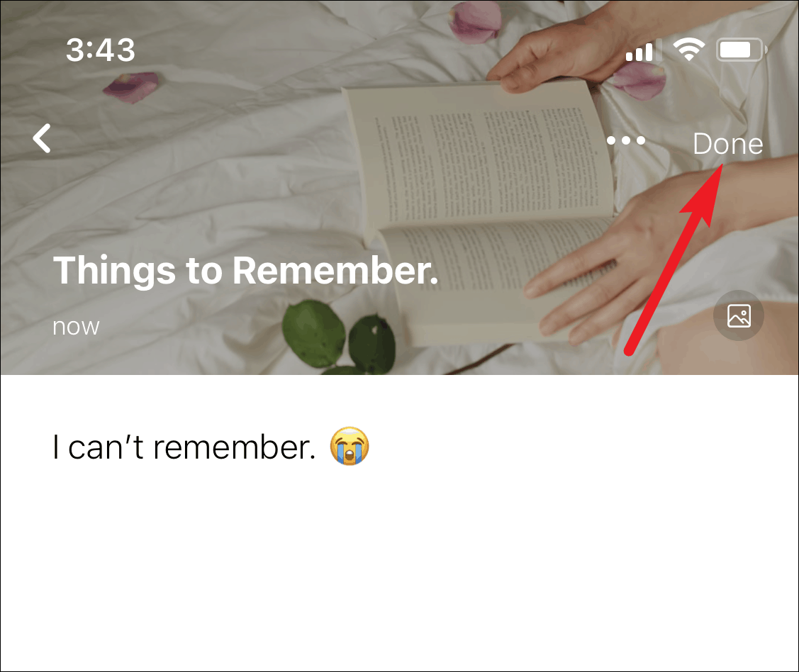Viewport: 799px width, 672px height.
Task: Edit the 'Things to Remember.' title
Action: coord(245,271)
